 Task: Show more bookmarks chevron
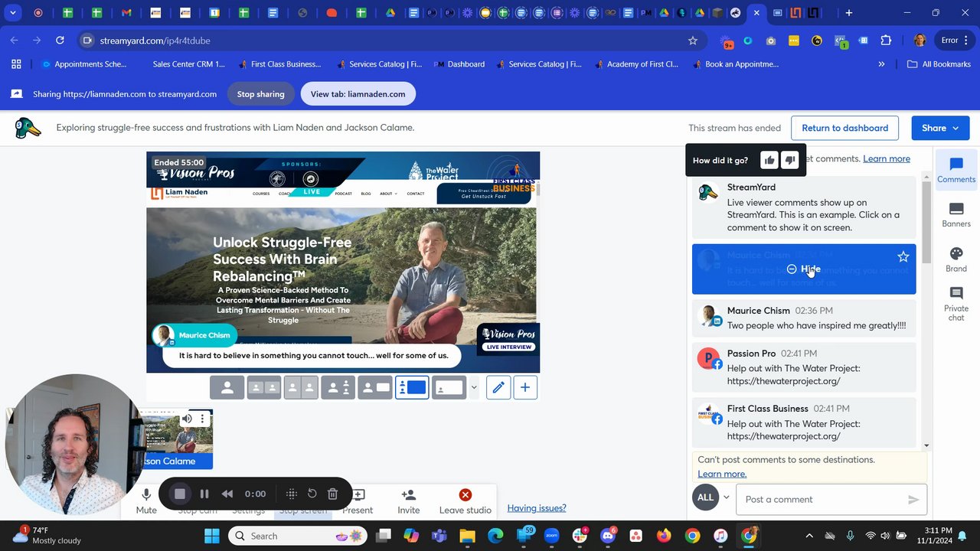pos(881,64)
